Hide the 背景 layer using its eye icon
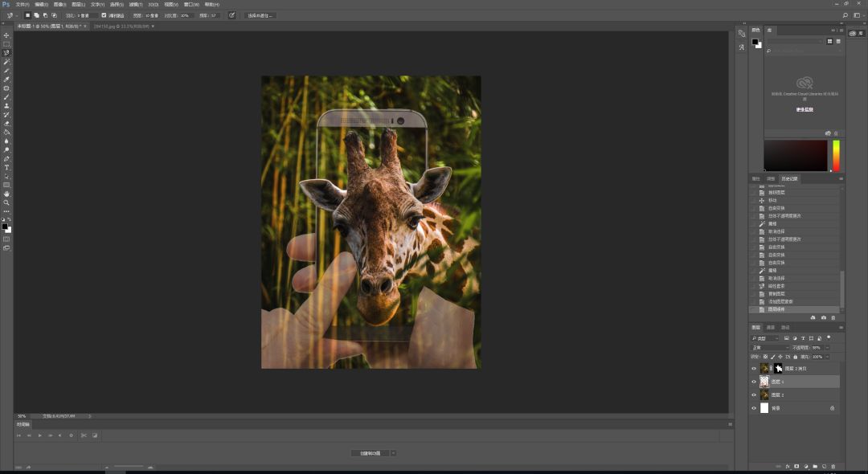This screenshot has width=868, height=474. pos(754,408)
